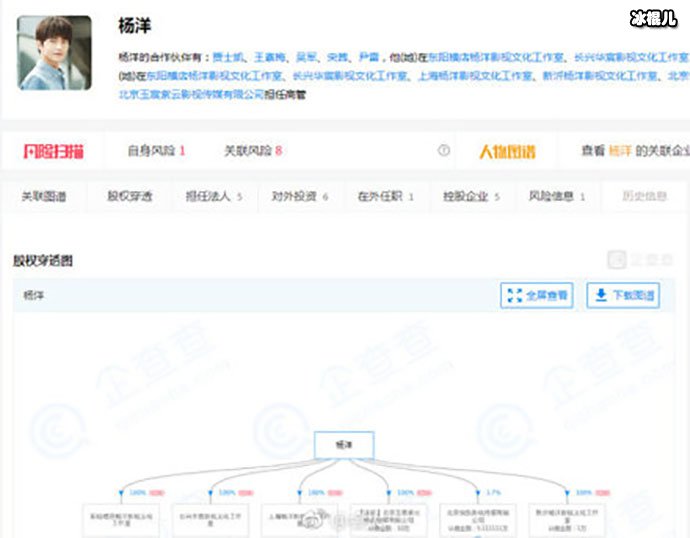The height and width of the screenshot is (538, 690).
Task: Click the 下载图谱 download button
Action: [x=623, y=295]
